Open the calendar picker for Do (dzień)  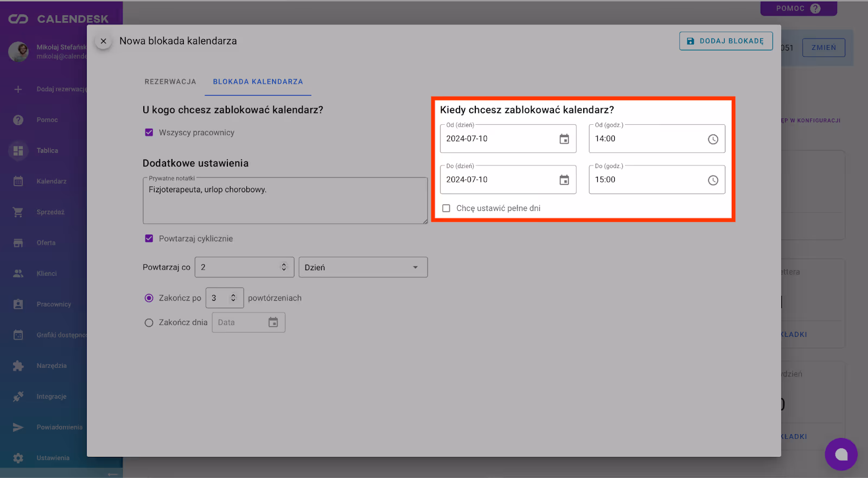coord(564,180)
